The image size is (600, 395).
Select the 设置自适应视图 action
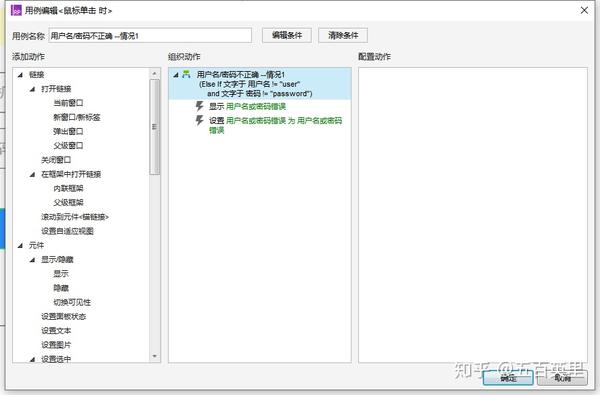(x=67, y=231)
